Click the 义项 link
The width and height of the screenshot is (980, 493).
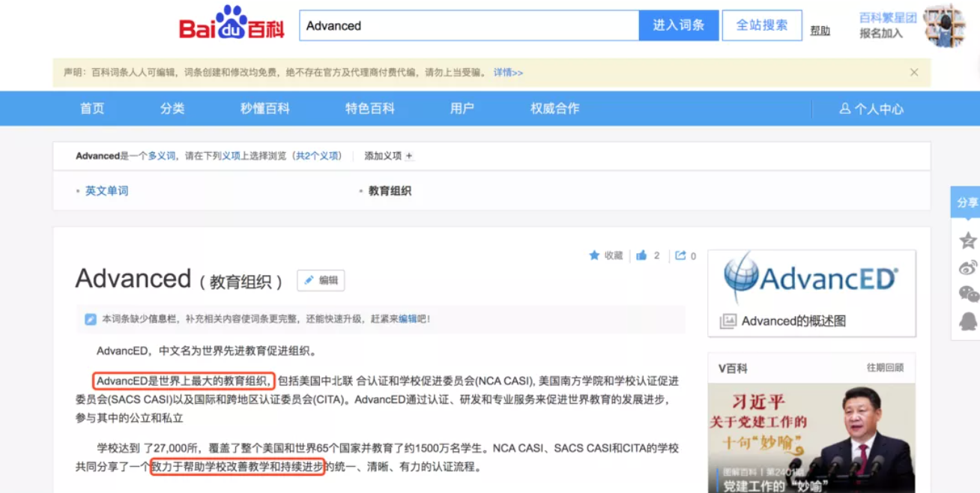click(231, 157)
